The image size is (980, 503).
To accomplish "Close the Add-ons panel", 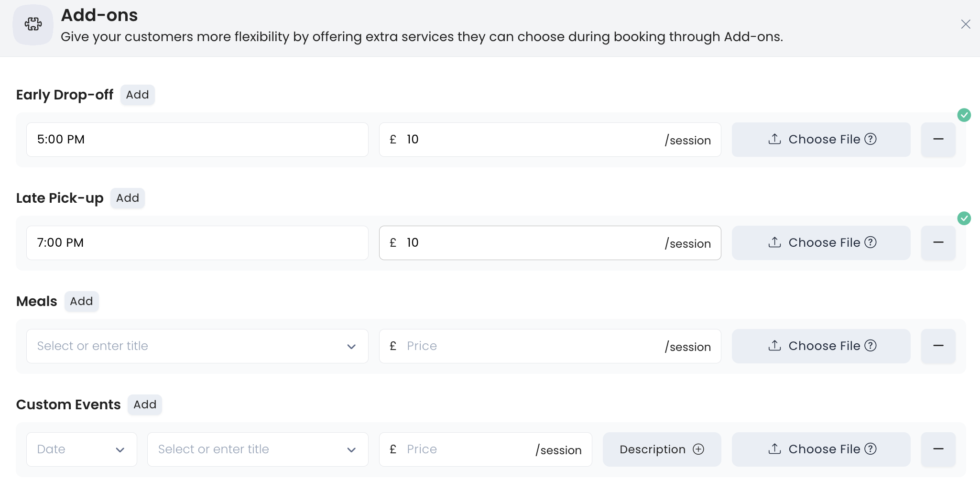I will coord(965,24).
